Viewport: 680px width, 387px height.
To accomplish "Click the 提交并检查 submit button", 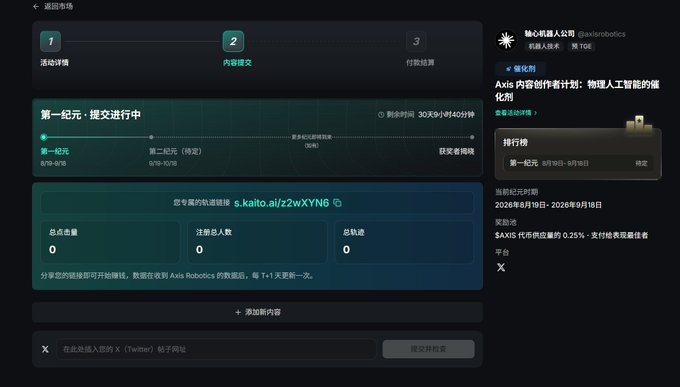I will pyautogui.click(x=428, y=349).
